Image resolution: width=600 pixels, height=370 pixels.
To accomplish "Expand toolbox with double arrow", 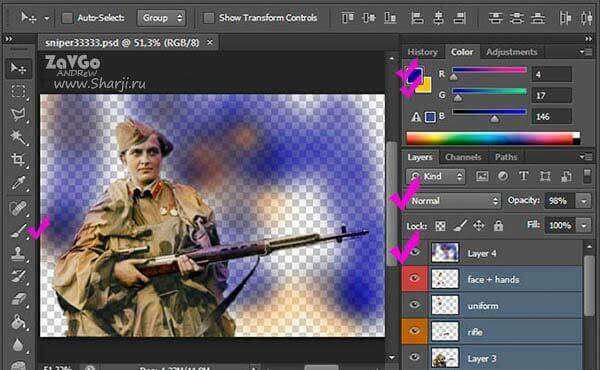I will click(x=9, y=39).
